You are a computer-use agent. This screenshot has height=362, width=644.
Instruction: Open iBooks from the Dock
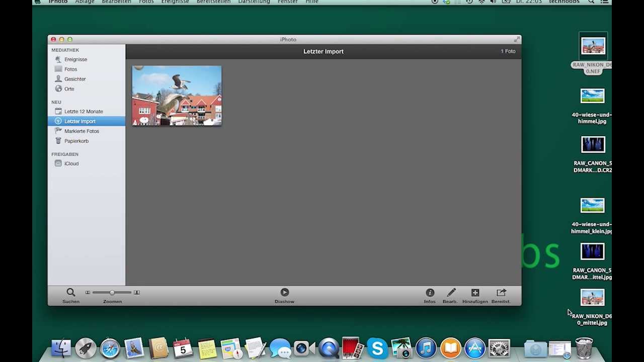(450, 348)
